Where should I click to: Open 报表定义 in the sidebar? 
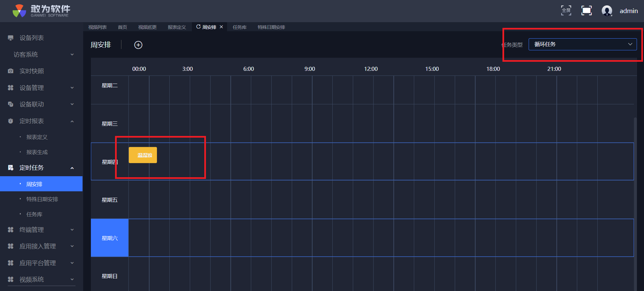coord(37,137)
